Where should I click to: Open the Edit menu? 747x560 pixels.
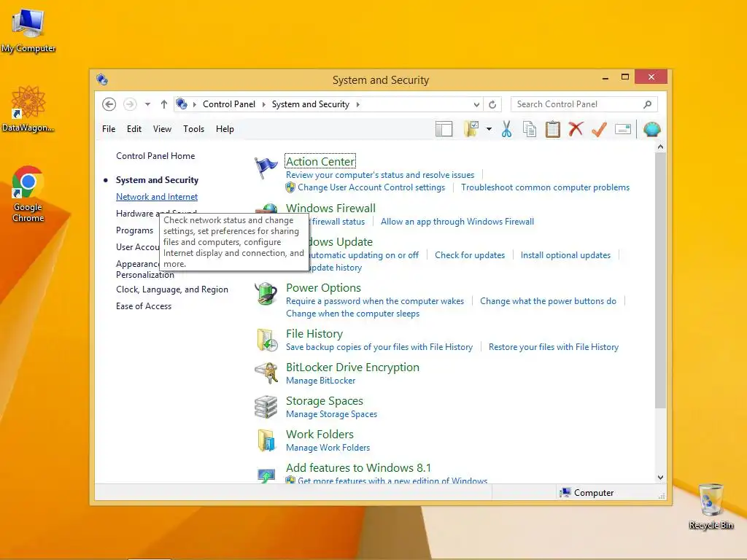pyautogui.click(x=134, y=129)
